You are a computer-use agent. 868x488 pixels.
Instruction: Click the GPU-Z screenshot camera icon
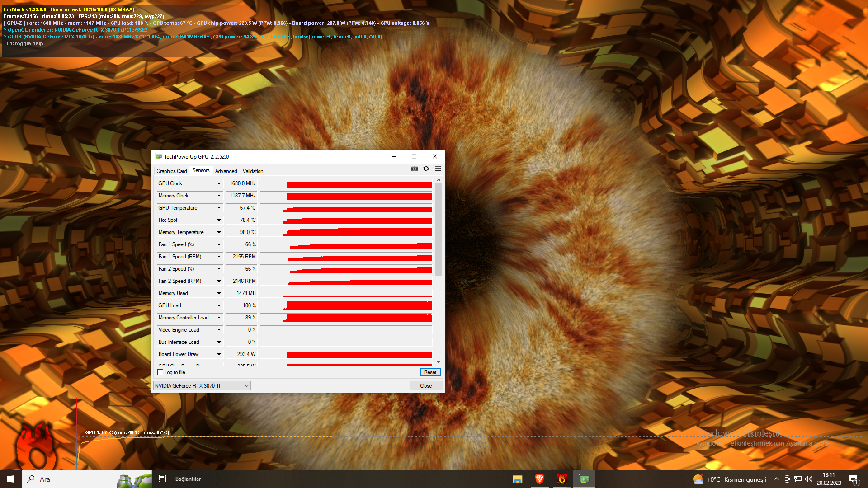414,169
